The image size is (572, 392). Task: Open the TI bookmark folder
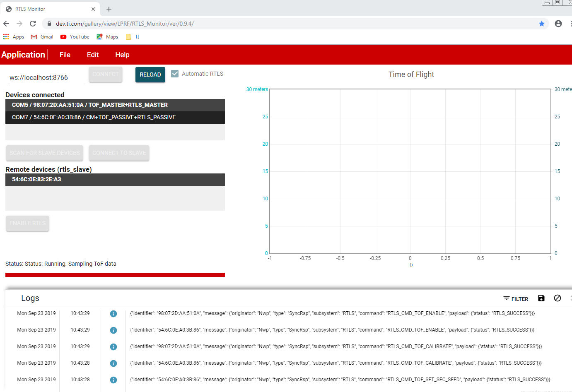(133, 36)
